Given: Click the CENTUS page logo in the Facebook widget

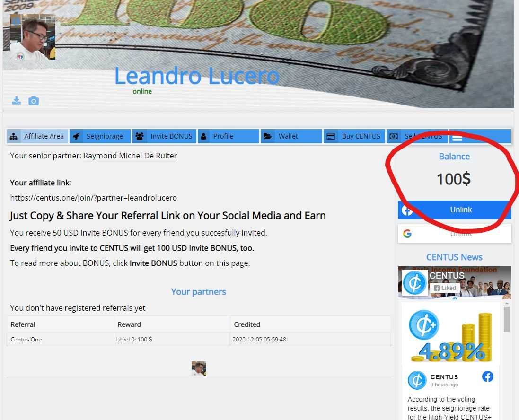Looking at the screenshot, I should [x=414, y=283].
